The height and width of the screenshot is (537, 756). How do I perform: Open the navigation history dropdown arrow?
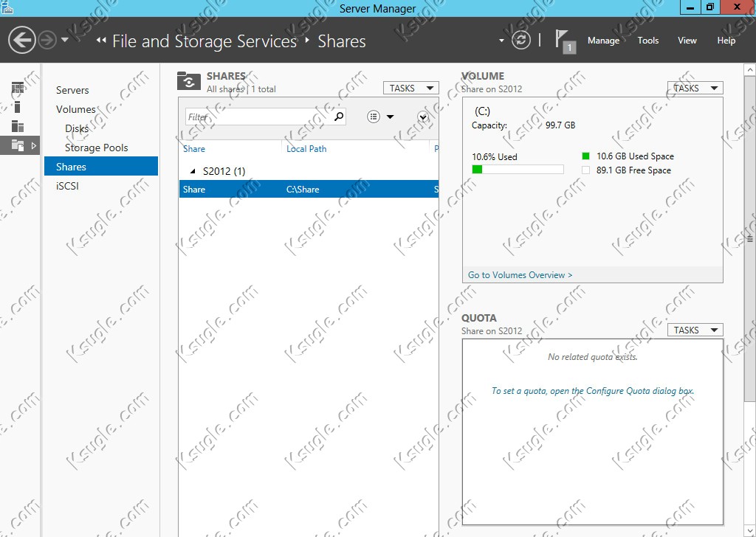[65, 40]
